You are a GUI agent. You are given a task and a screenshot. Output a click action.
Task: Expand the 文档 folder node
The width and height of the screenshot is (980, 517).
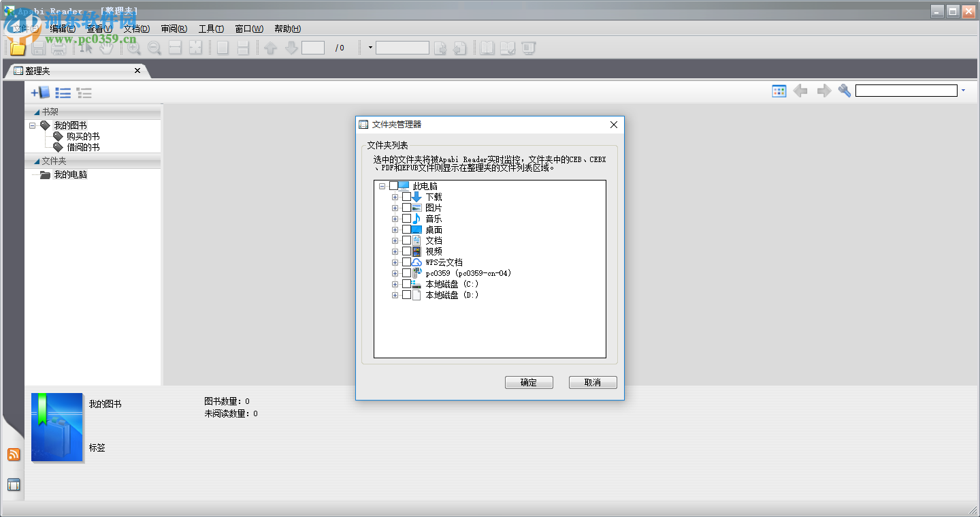coord(395,240)
